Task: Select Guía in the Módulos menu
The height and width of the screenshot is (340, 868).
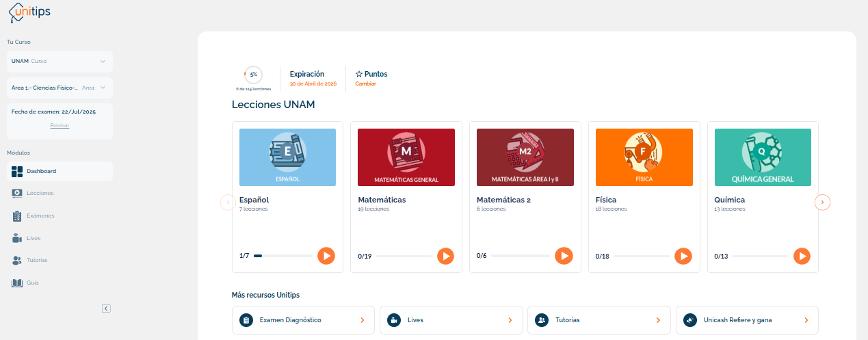Action: click(60, 283)
